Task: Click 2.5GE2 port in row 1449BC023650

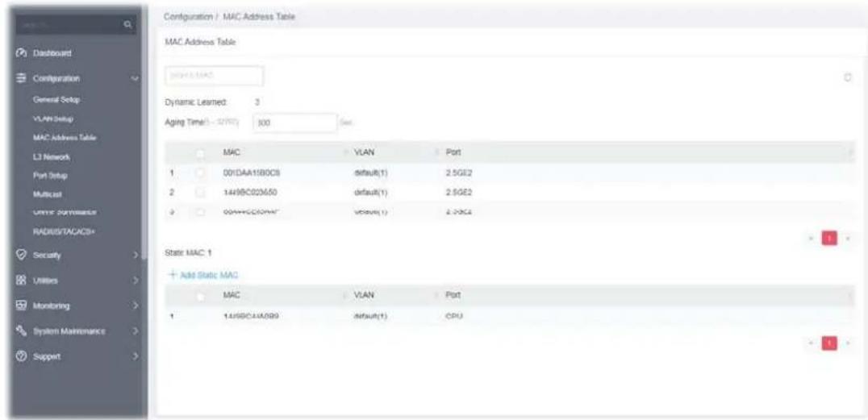Action: tap(459, 193)
